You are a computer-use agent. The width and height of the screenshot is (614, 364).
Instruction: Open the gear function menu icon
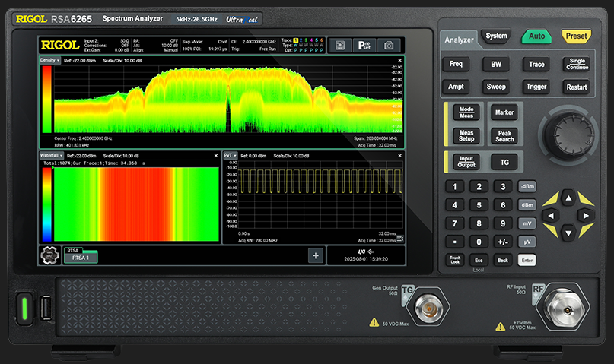point(49,255)
